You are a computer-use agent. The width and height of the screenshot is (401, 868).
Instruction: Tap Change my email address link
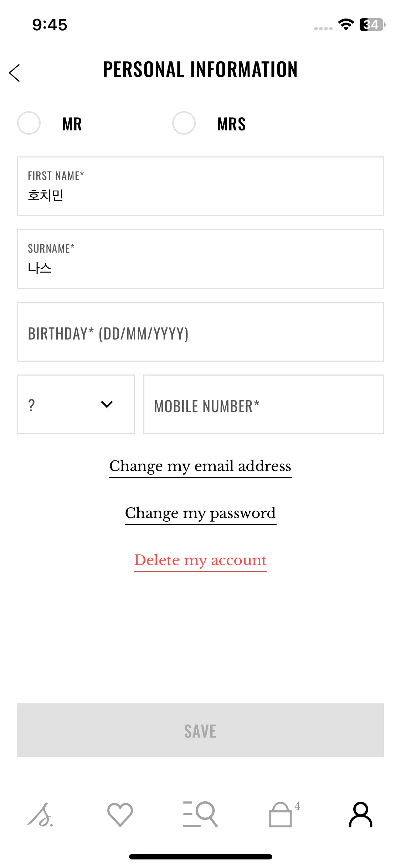point(200,466)
